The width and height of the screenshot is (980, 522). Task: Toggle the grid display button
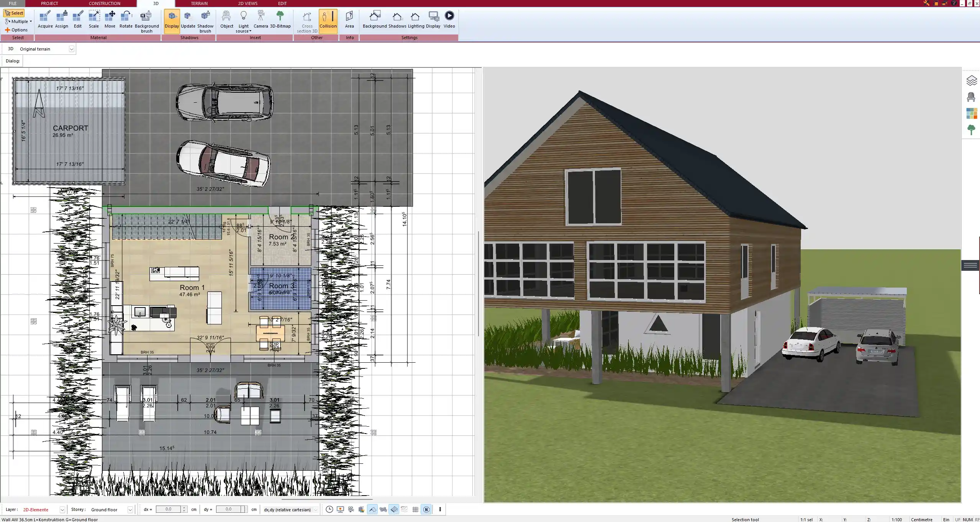click(415, 509)
